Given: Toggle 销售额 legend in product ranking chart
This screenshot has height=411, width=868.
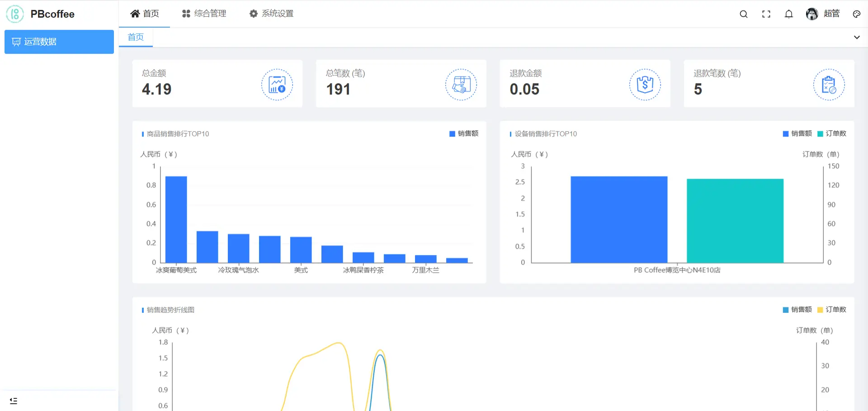Looking at the screenshot, I should [x=464, y=133].
